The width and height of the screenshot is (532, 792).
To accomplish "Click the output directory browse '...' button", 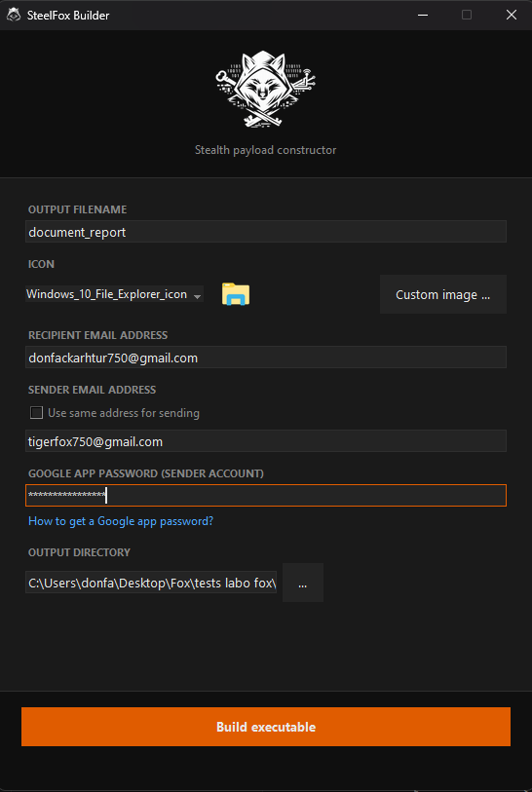I will click(303, 583).
